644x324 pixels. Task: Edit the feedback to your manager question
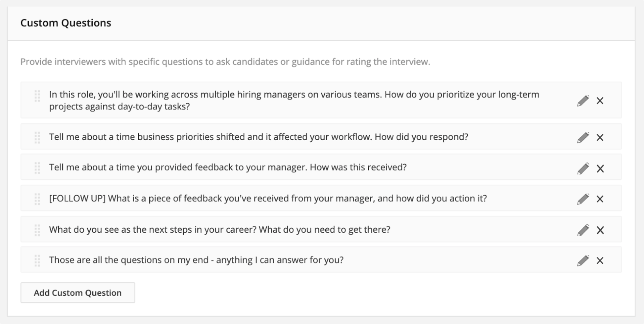click(583, 168)
